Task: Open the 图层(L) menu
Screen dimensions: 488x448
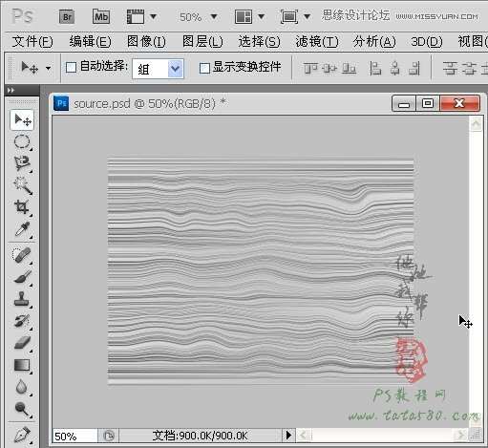Action: click(x=202, y=42)
